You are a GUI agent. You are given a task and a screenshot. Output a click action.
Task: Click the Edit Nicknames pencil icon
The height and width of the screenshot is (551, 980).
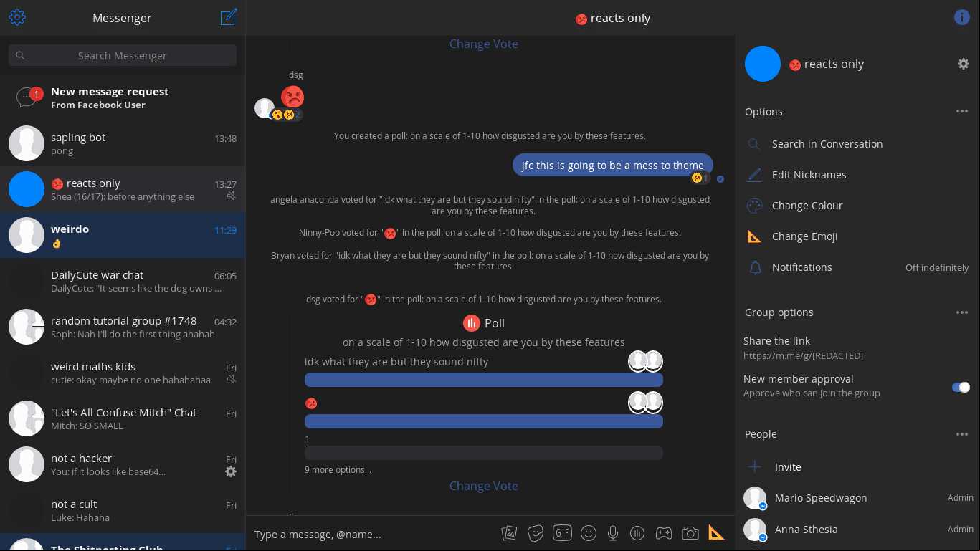[754, 175]
